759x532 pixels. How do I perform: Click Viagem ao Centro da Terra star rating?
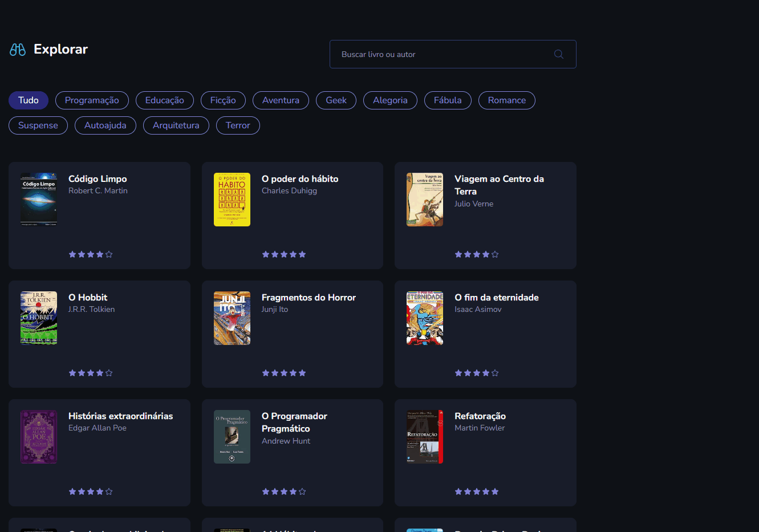[477, 254]
